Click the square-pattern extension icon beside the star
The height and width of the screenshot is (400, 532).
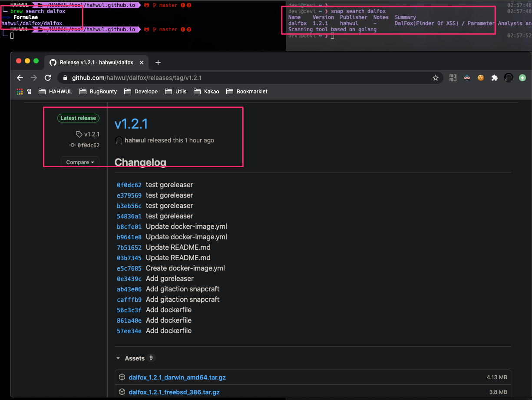[453, 78]
